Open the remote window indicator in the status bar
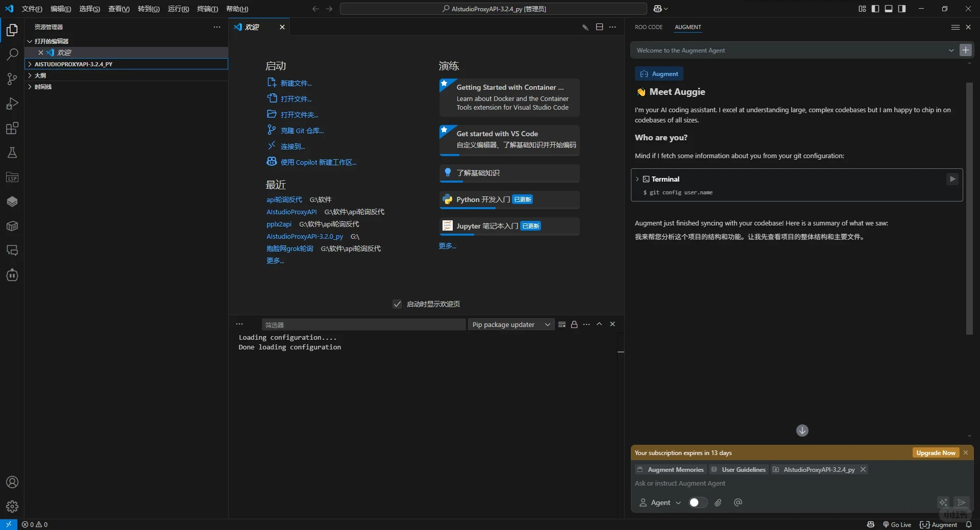 click(9, 524)
